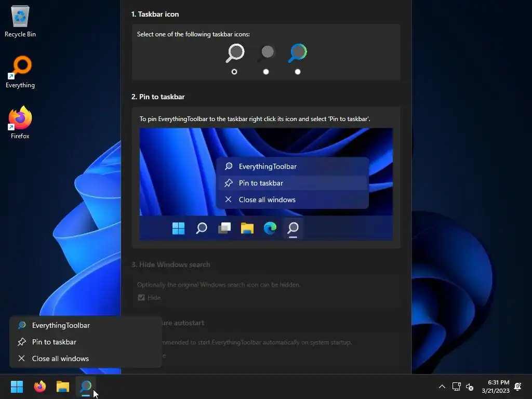Click the EverythingToolbar taskbar icon
Image resolution: width=532 pixels, height=399 pixels.
pyautogui.click(x=86, y=386)
